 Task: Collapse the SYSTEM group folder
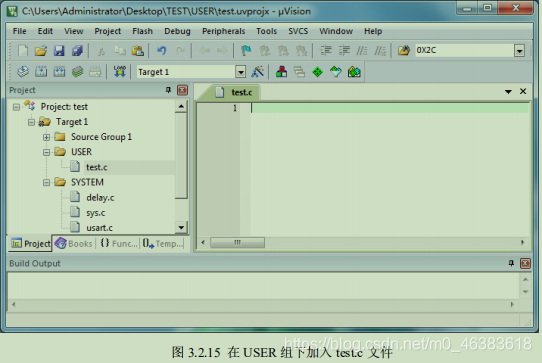[46, 183]
